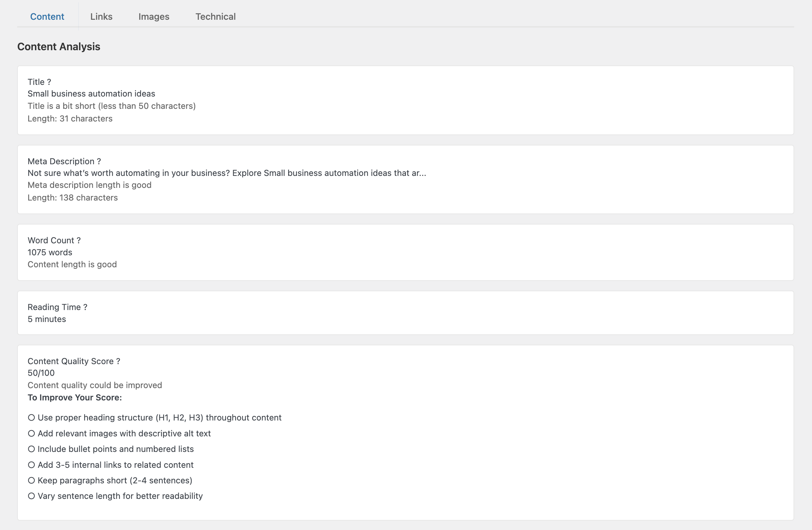This screenshot has height=530, width=812.
Task: Select the Technical tab
Action: [215, 17]
